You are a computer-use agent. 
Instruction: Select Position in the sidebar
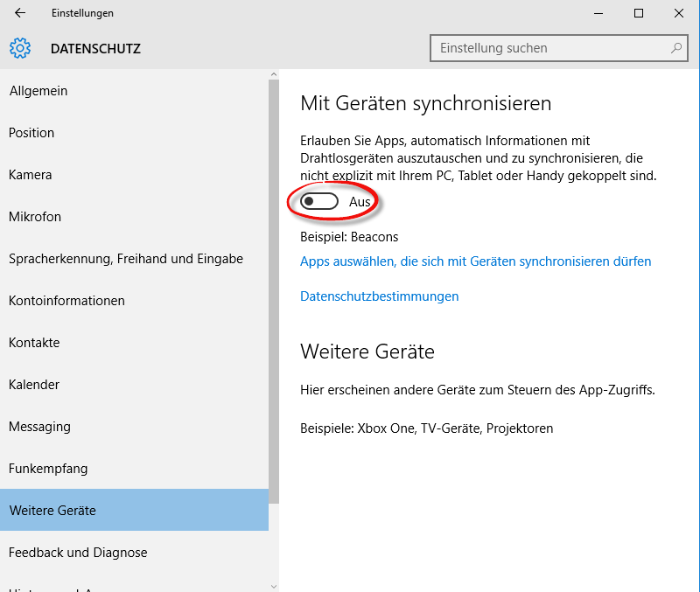(x=31, y=133)
